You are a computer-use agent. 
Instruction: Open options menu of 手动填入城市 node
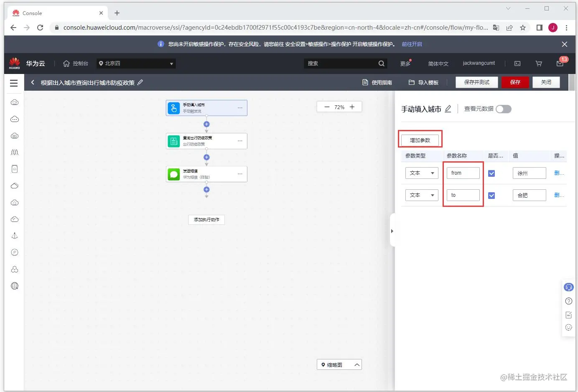click(x=240, y=108)
